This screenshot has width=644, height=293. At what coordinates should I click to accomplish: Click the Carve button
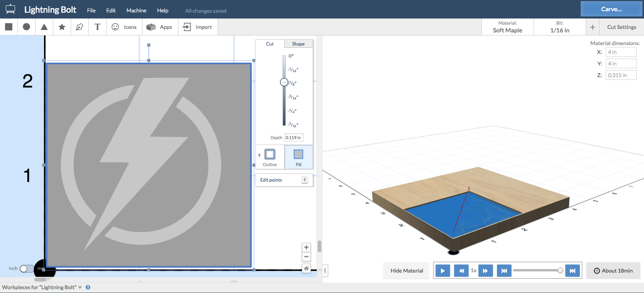(611, 9)
